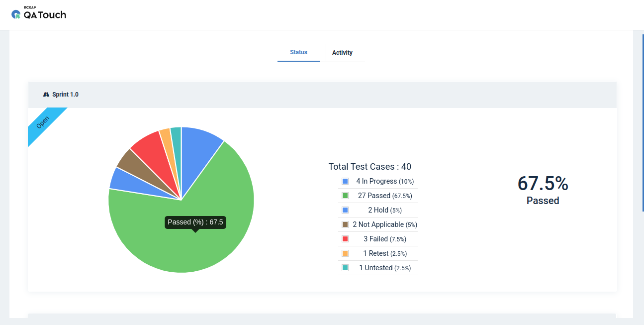The height and width of the screenshot is (325, 644).
Task: Click the In Progress legend color box
Action: [x=345, y=181]
